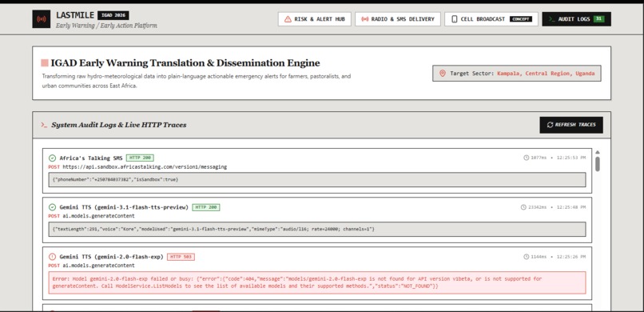Viewport: 644px width, 312px height.
Task: Click the LASTMILE brand title
Action: point(75,16)
